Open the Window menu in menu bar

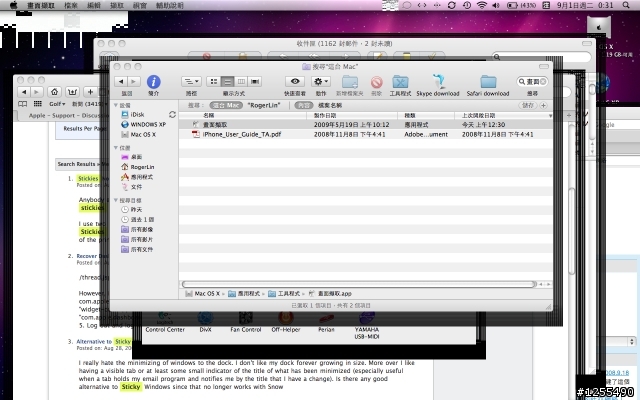[140, 5]
